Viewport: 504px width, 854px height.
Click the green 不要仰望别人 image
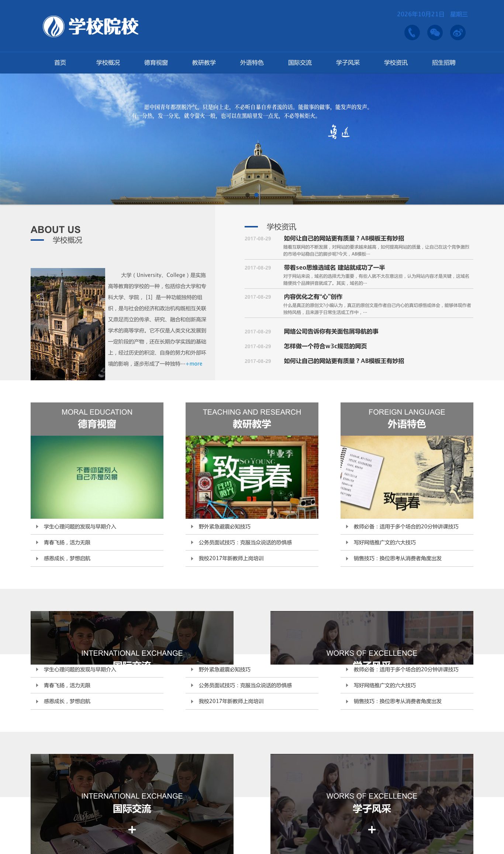(97, 477)
